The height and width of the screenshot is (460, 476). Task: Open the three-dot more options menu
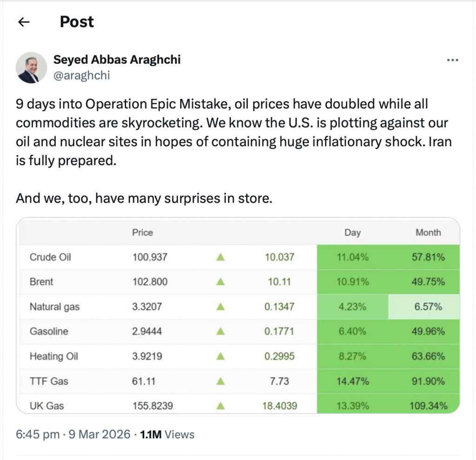[x=452, y=60]
